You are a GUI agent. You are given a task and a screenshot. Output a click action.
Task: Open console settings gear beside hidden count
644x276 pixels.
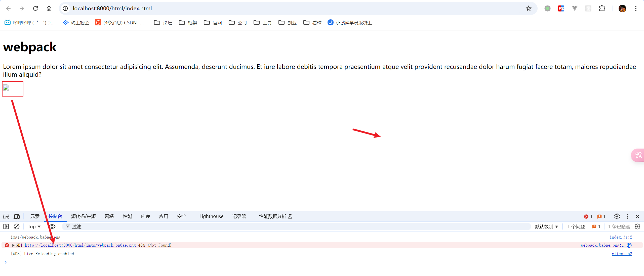click(x=637, y=226)
